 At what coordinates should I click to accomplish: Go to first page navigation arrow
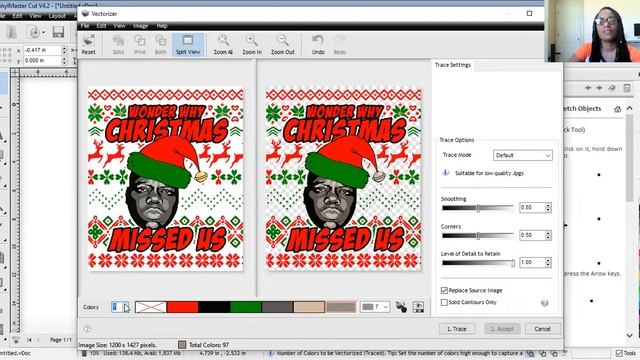(x=29, y=340)
